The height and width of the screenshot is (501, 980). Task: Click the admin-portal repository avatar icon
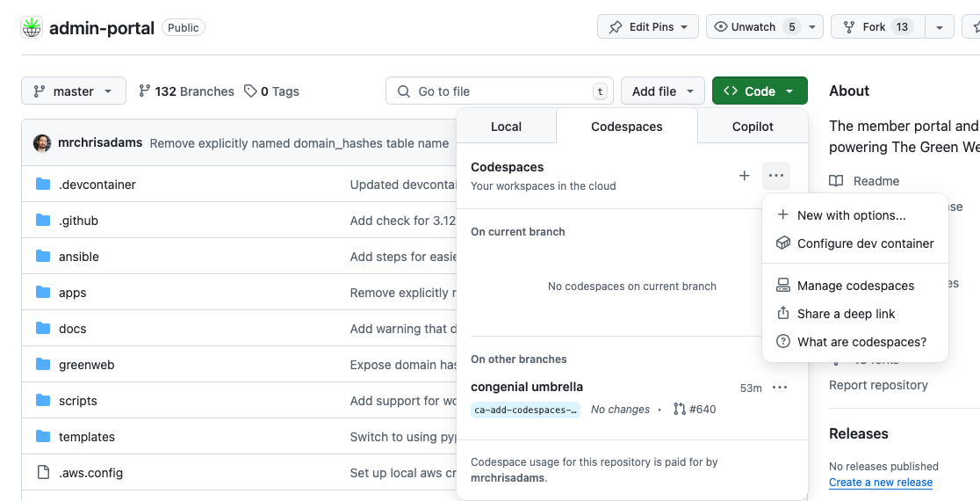(x=32, y=27)
